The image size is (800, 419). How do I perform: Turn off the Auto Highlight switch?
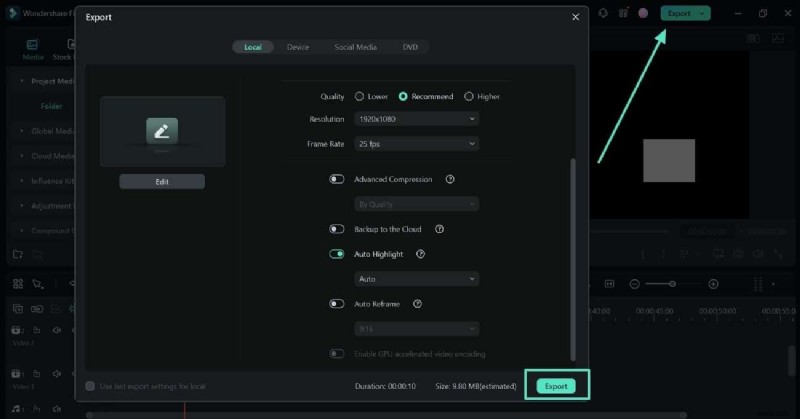[337, 254]
